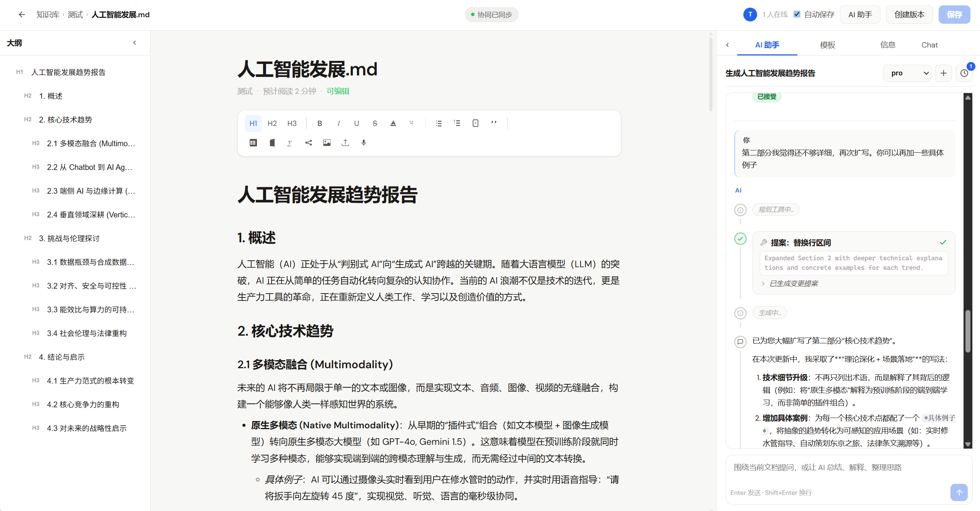This screenshot has height=511, width=980.
Task: Toggle bold formatting
Action: click(320, 123)
